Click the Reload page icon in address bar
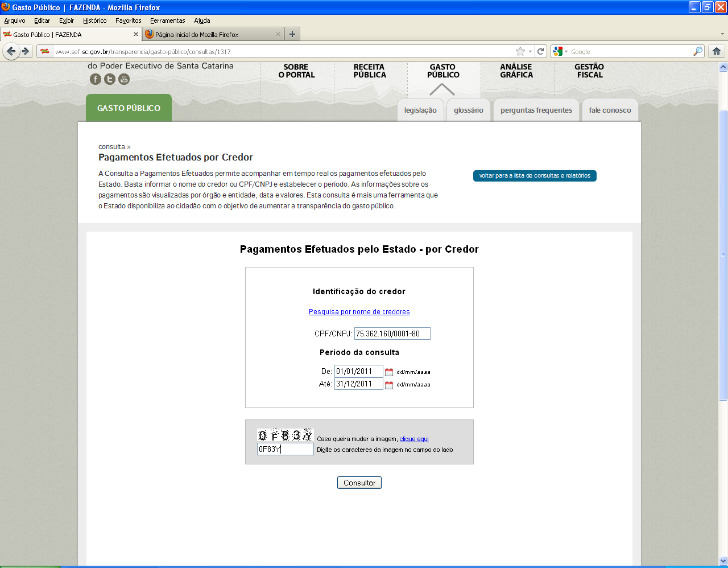728x568 pixels. point(541,51)
